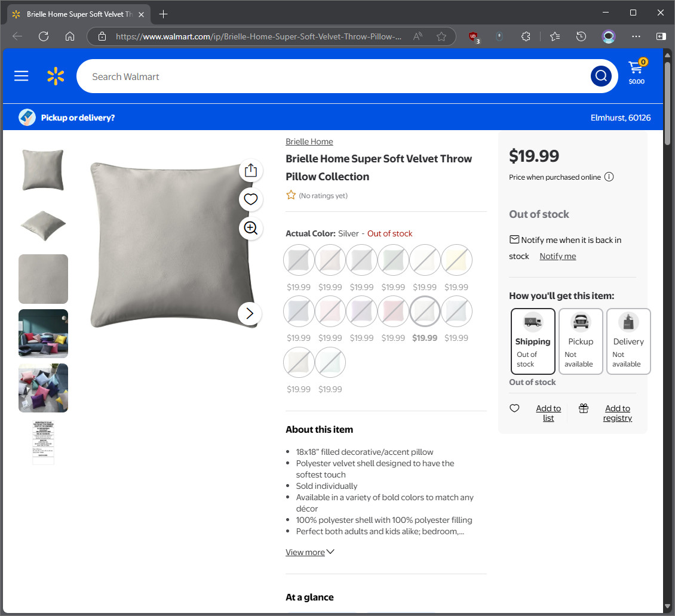Open browser Settings and more menu
The height and width of the screenshot is (616, 675).
click(636, 36)
